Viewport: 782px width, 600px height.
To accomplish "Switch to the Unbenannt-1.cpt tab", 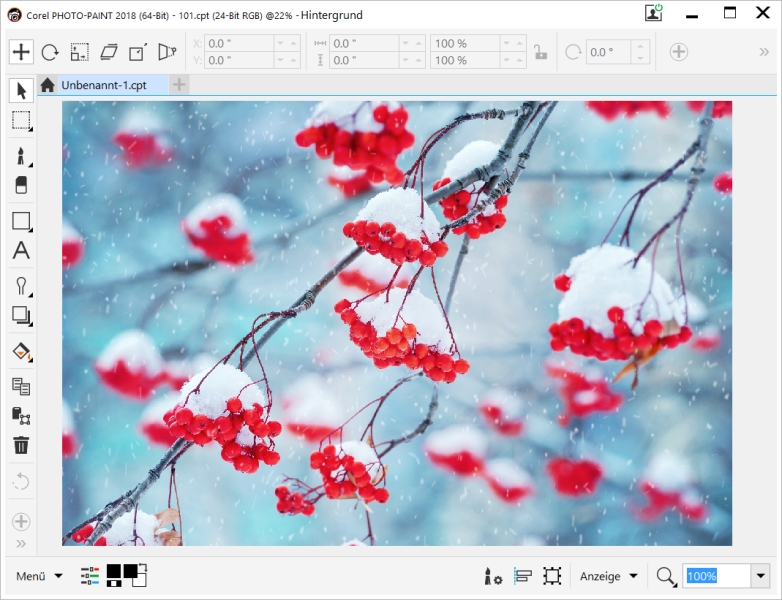I will coord(104,85).
